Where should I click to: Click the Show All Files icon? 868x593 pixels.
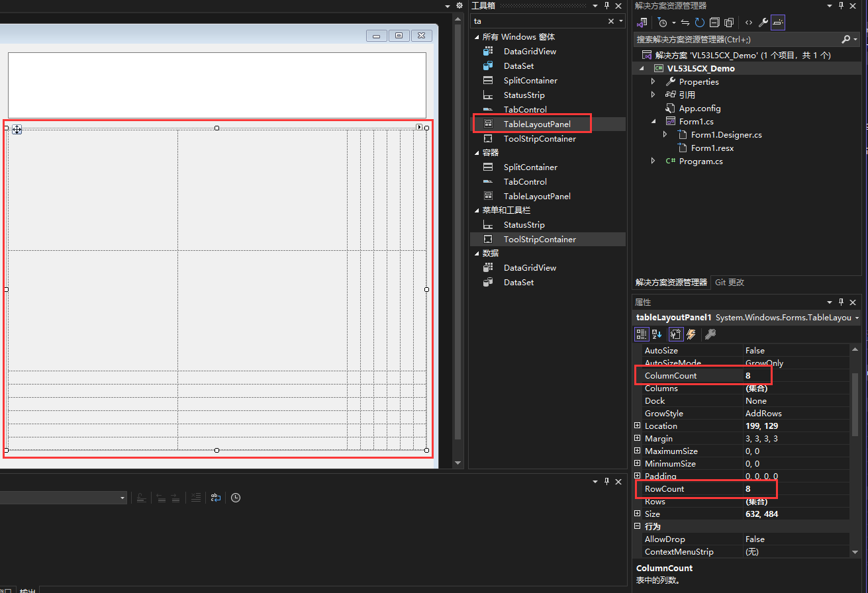(729, 23)
